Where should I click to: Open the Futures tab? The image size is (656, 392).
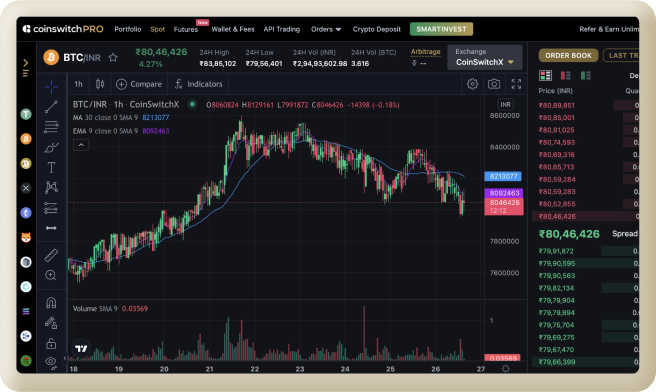(186, 29)
